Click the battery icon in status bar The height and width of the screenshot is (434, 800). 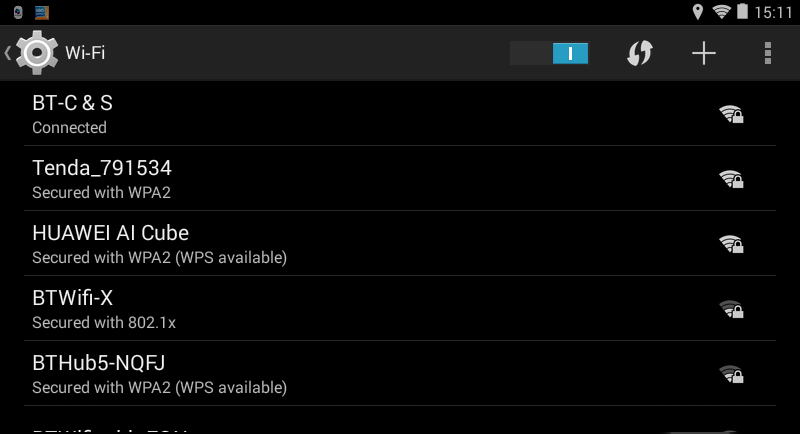pyautogui.click(x=743, y=12)
